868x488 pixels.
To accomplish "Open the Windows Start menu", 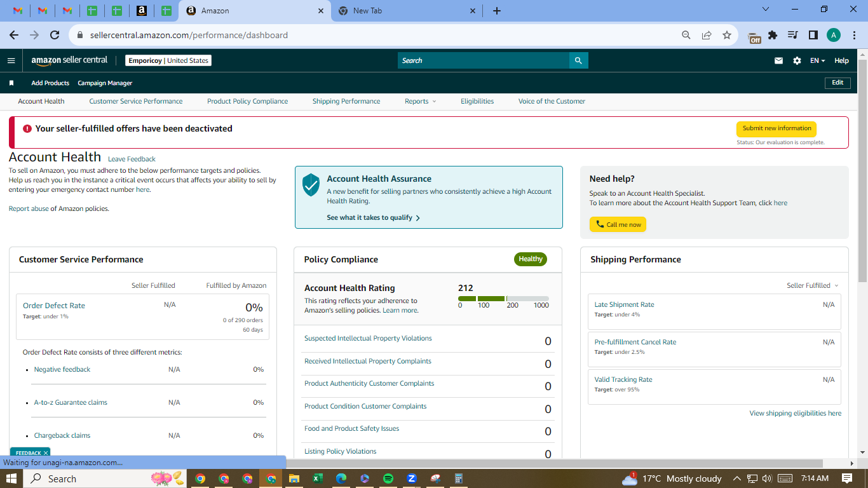I will point(11,478).
